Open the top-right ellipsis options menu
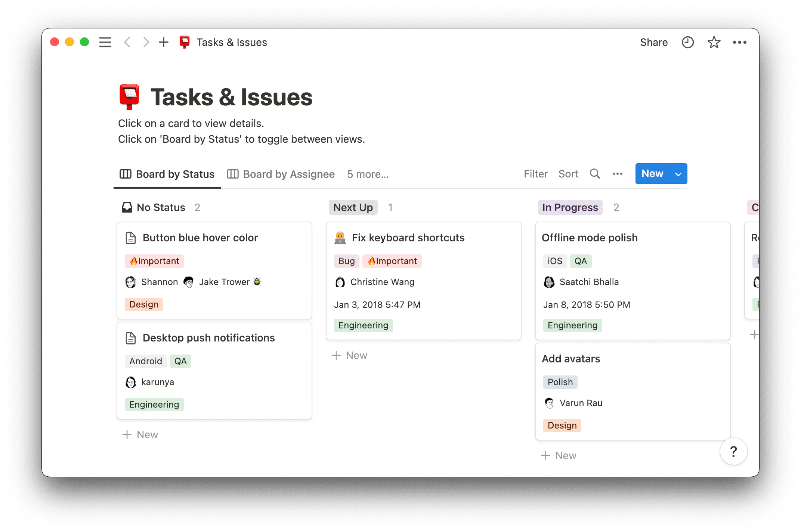This screenshot has height=532, width=801. tap(740, 42)
